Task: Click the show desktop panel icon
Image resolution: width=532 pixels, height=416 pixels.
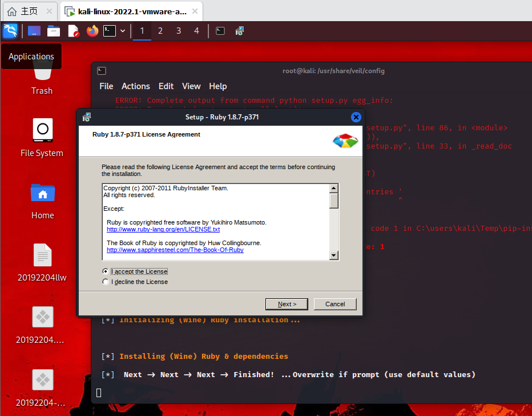Action: pos(34,31)
